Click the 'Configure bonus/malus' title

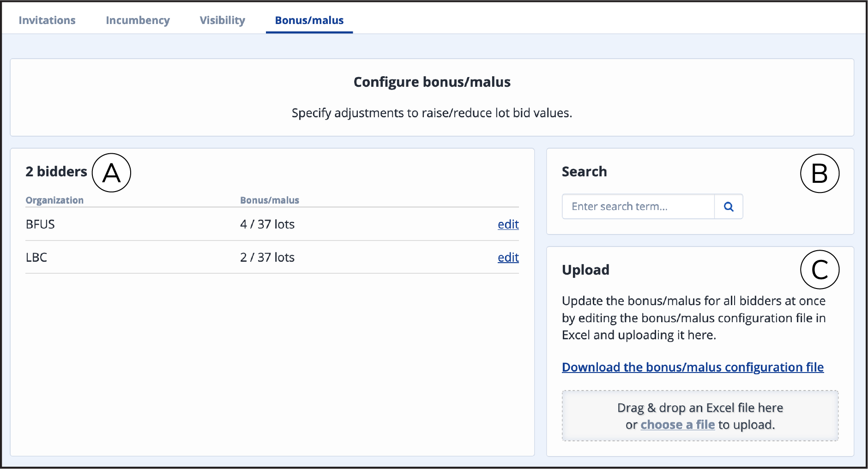coord(432,82)
